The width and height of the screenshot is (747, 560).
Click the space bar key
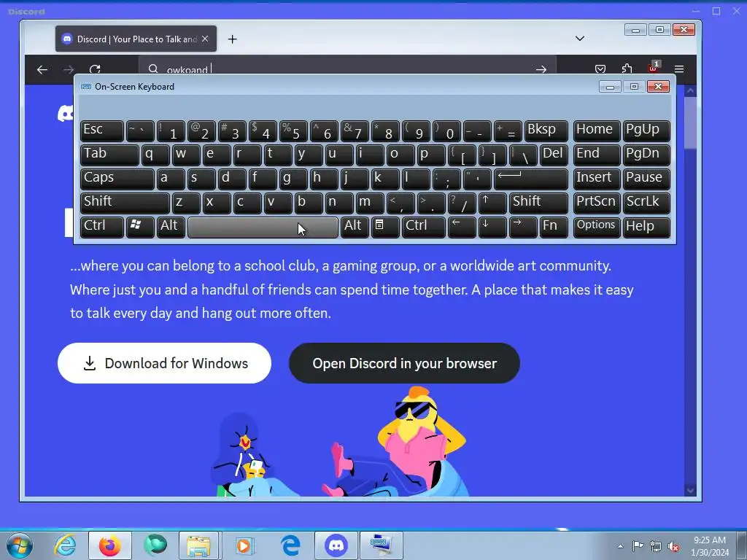tap(263, 227)
